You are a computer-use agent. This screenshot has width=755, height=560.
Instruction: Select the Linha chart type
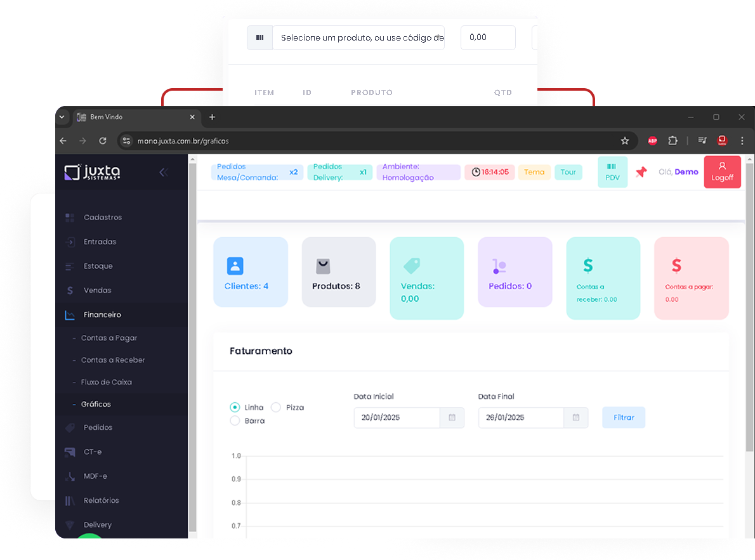tap(235, 407)
